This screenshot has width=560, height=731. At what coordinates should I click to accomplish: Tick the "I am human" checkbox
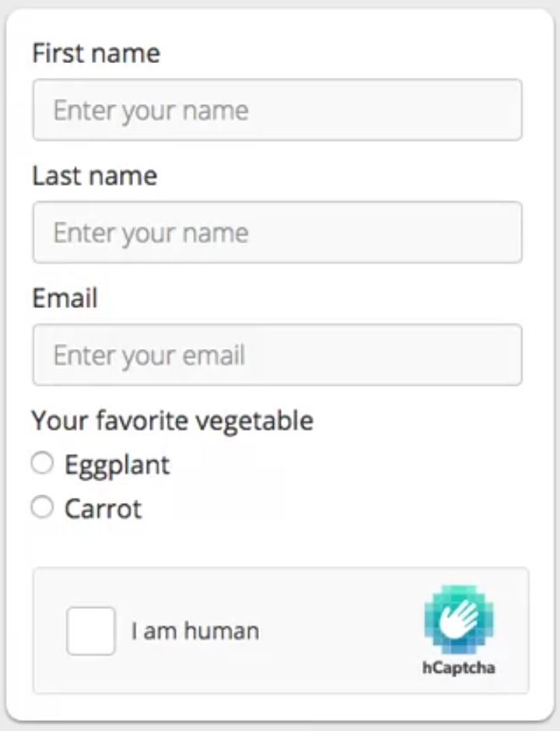(91, 631)
